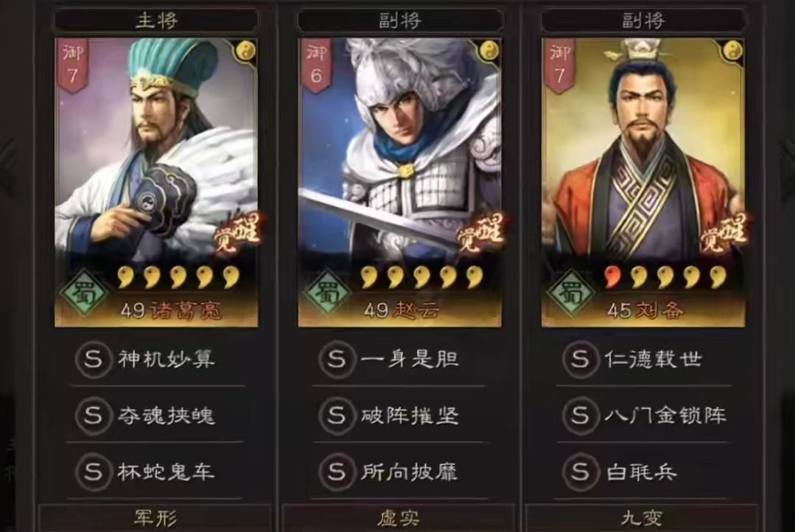Click the S-rank icon beside 一身是胆
The image size is (795, 532).
pyautogui.click(x=337, y=360)
